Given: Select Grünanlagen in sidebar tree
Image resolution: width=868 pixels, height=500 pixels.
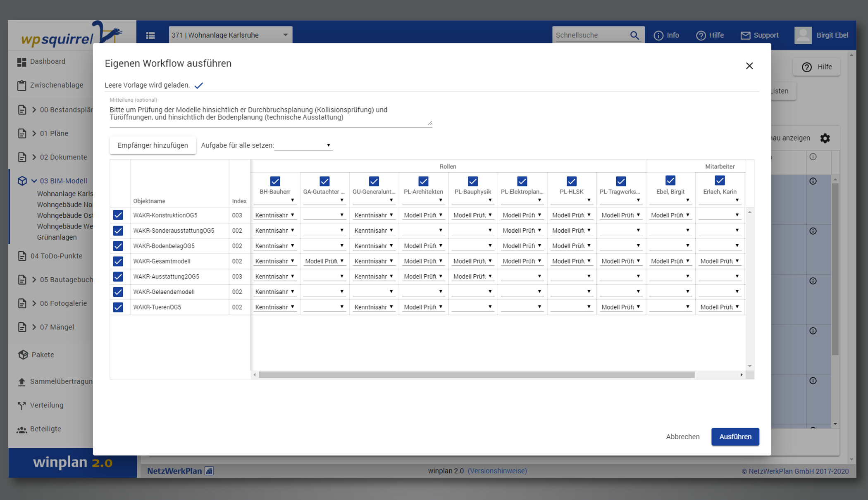Looking at the screenshot, I should [57, 238].
